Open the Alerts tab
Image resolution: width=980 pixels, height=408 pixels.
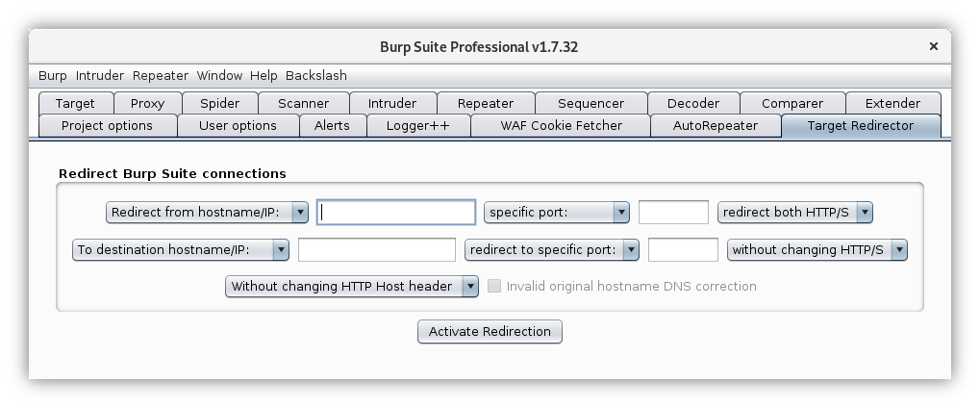point(332,126)
